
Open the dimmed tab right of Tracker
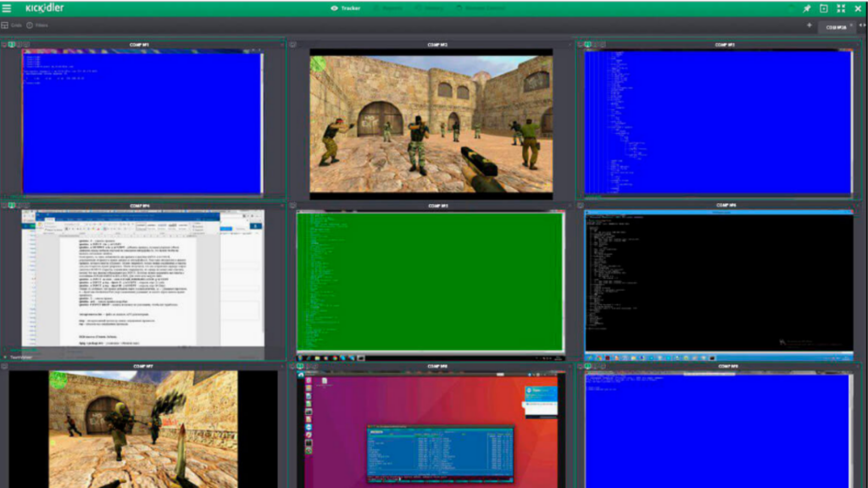point(387,8)
